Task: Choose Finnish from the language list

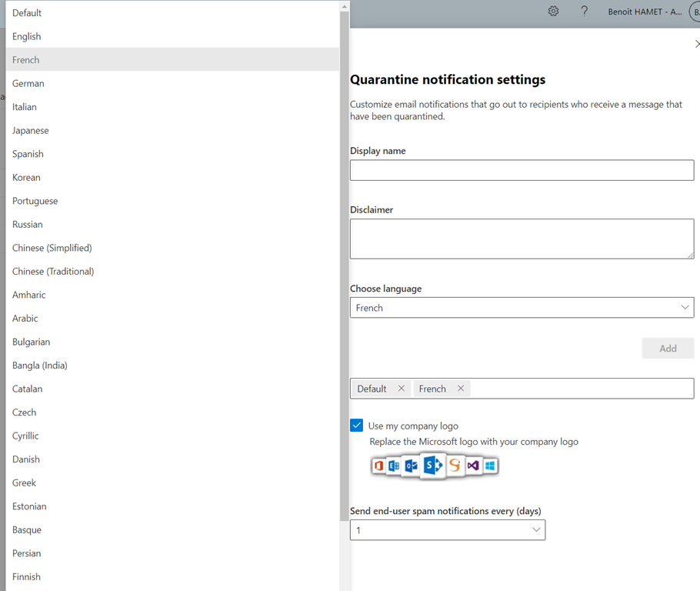Action: [x=26, y=576]
